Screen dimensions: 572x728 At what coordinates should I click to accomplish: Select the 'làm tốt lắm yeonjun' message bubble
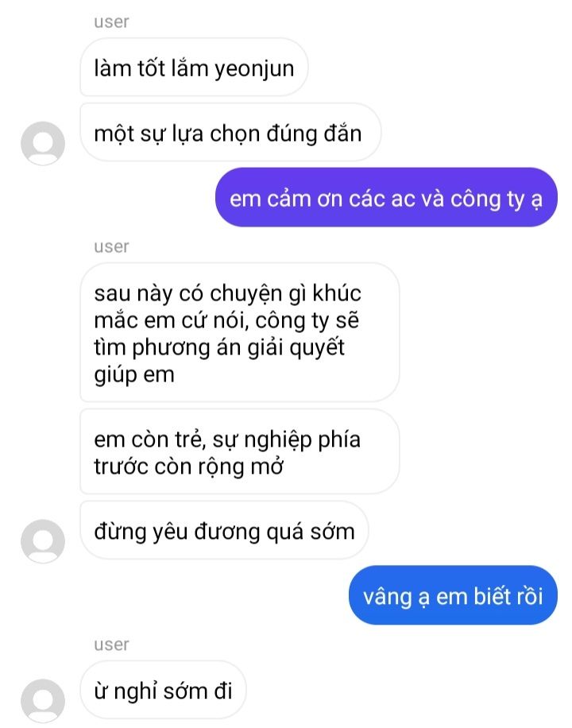click(194, 68)
